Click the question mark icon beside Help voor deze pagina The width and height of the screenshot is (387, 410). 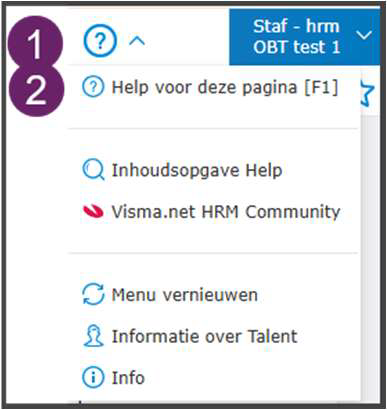(x=93, y=87)
